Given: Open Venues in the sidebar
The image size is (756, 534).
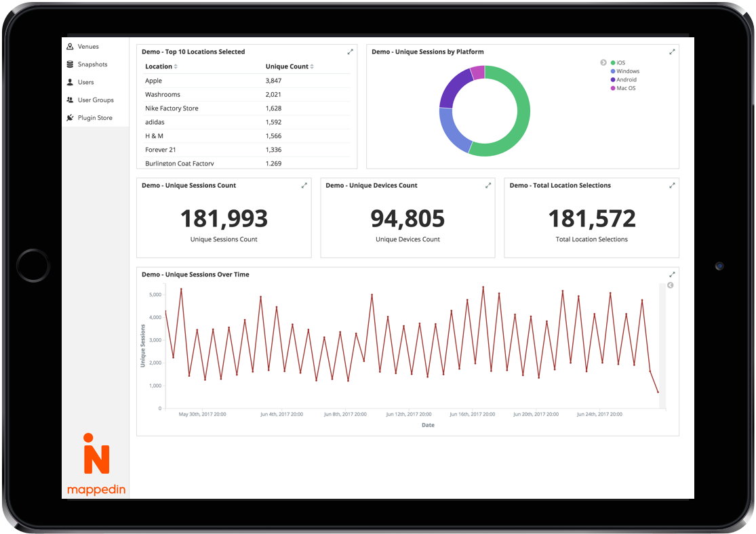Looking at the screenshot, I should [88, 47].
